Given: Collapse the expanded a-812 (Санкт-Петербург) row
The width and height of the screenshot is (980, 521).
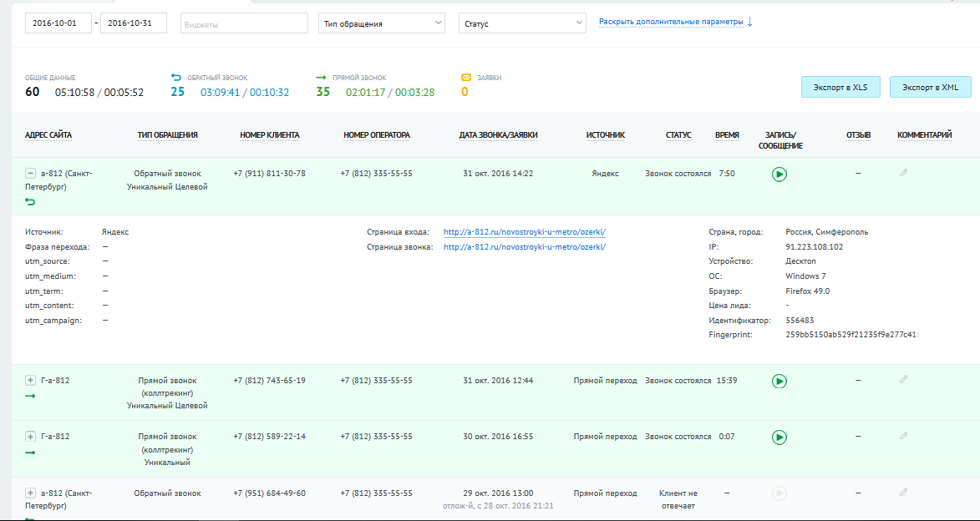Looking at the screenshot, I should 31,174.
